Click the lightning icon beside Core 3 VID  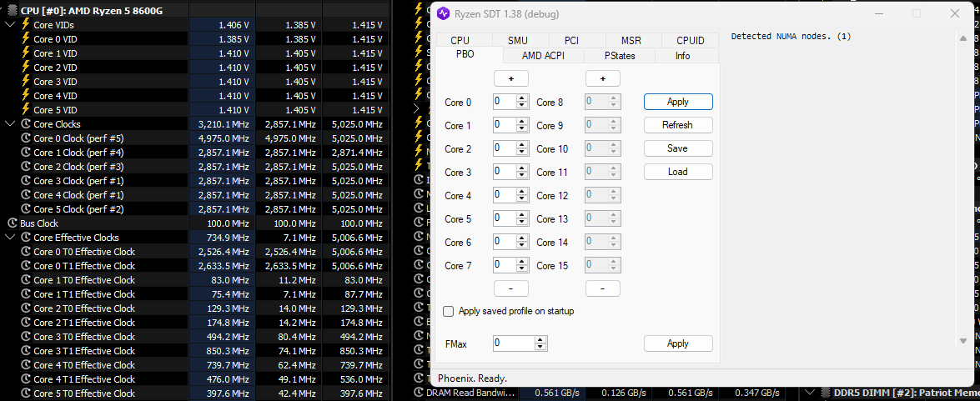click(26, 81)
